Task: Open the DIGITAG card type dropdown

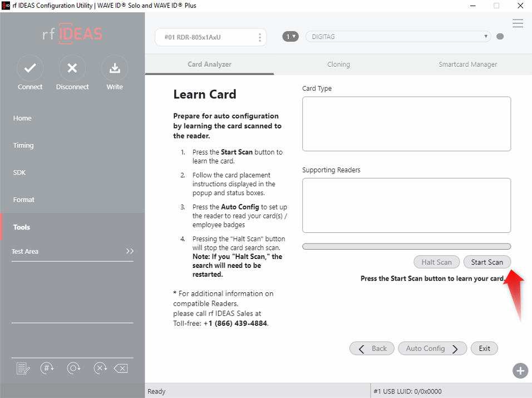Action: pos(398,37)
